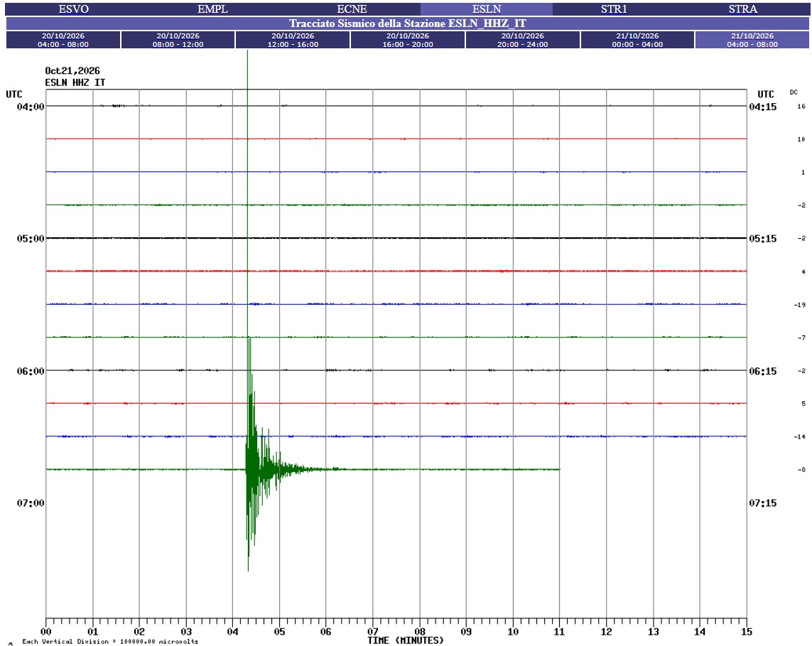812x646 pixels.
Task: Click the ESLN station tab
Action: pos(487,9)
